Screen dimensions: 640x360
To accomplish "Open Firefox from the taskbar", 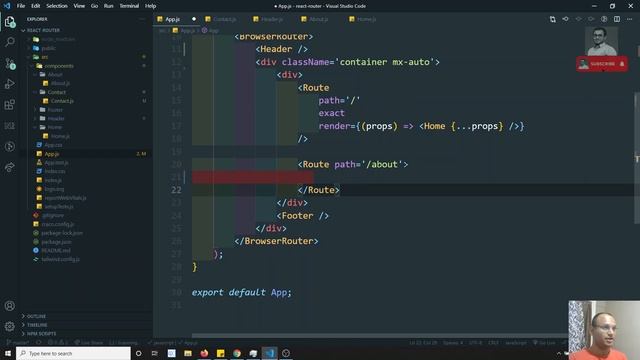I will tap(204, 353).
